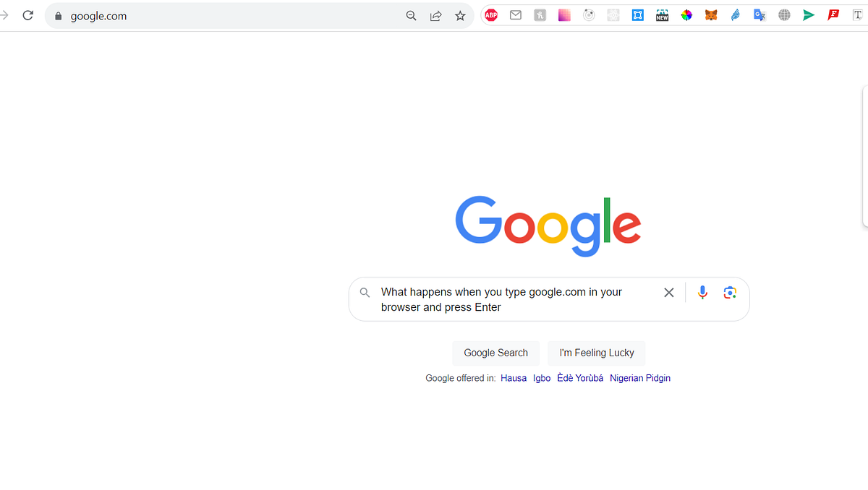This screenshot has width=868, height=490.
Task: Open the zoom control in the address bar
Action: point(411,14)
